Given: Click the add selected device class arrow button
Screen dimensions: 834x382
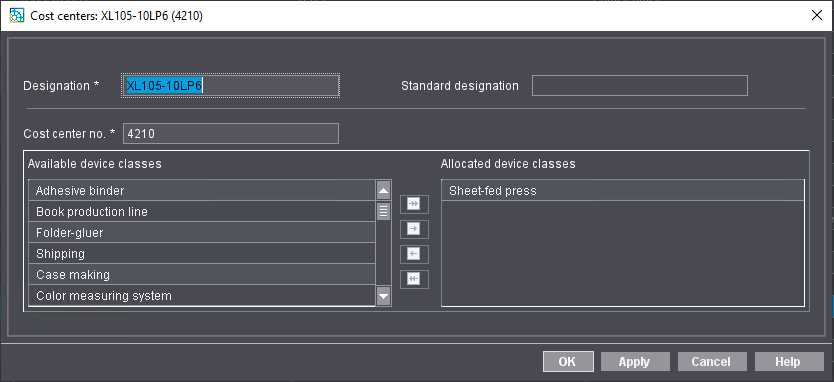Looking at the screenshot, I should click(414, 229).
